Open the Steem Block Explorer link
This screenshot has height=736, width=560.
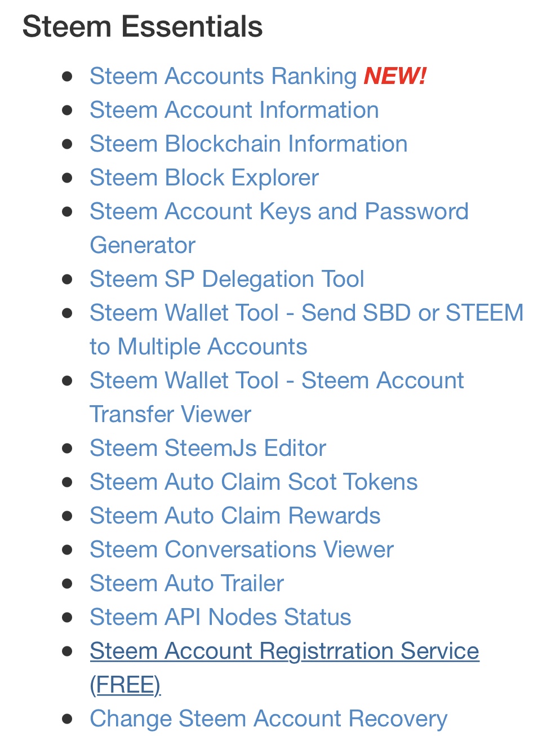point(204,178)
